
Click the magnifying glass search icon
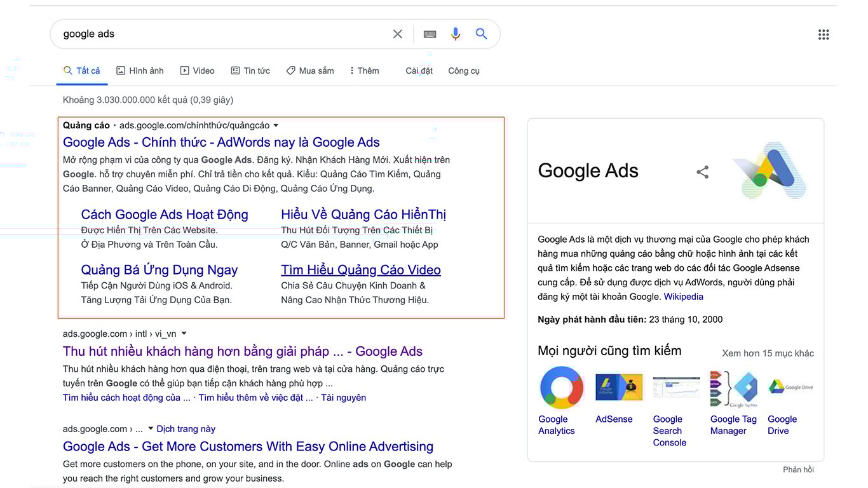coord(480,34)
